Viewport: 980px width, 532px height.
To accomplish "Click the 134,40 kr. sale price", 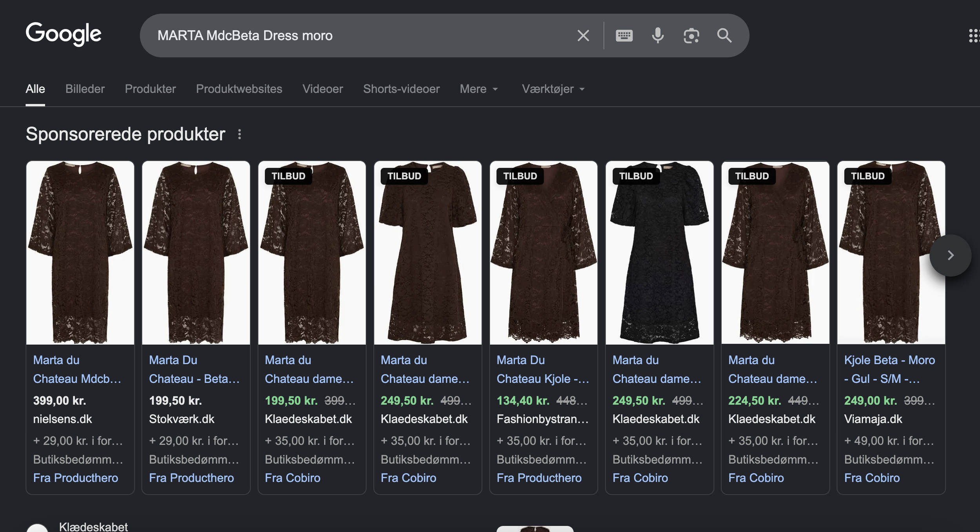I will (x=523, y=401).
